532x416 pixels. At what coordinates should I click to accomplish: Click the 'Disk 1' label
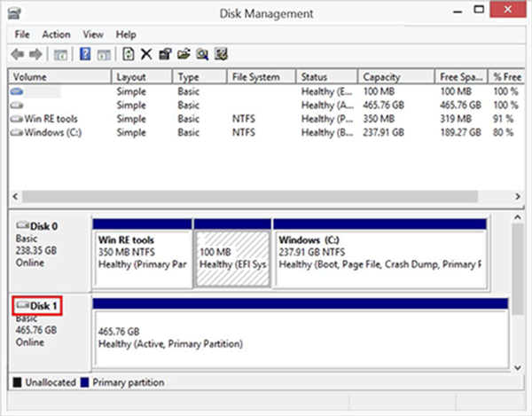pyautogui.click(x=43, y=306)
